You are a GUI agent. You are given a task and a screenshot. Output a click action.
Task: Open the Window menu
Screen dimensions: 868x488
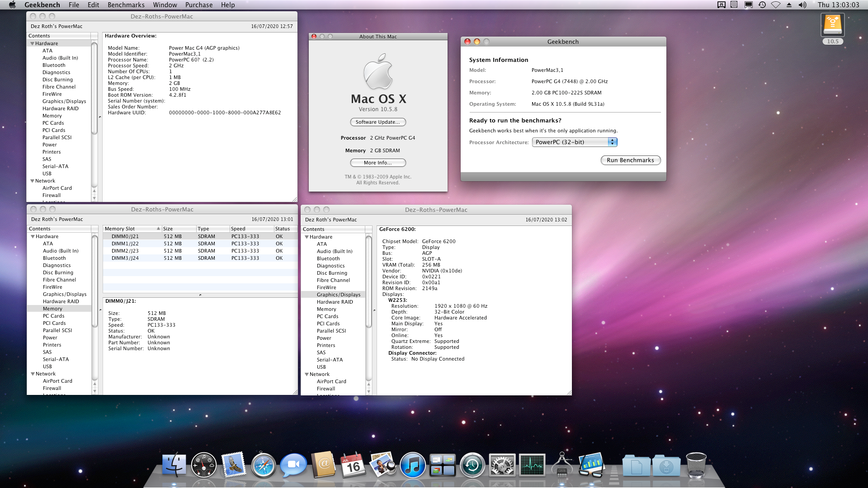point(165,5)
